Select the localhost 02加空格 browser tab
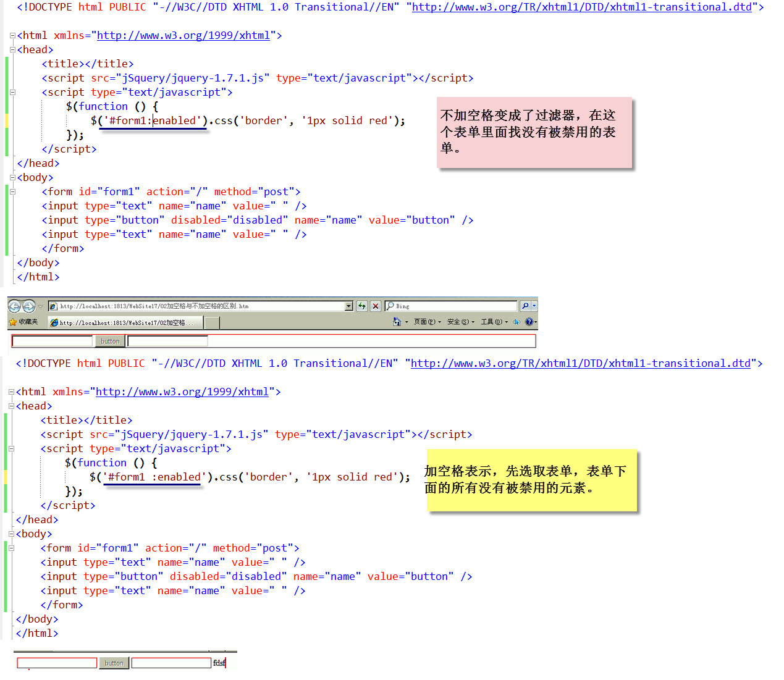 (x=125, y=322)
